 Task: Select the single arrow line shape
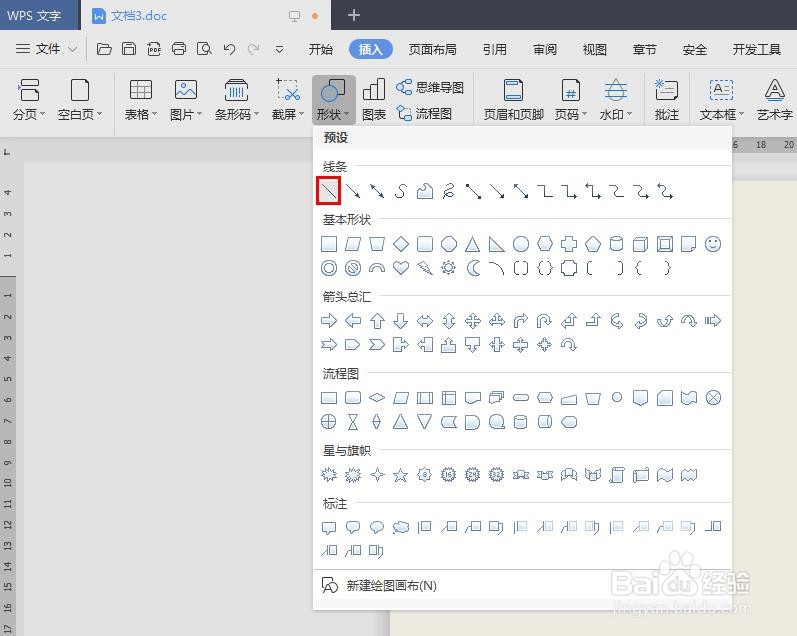[x=353, y=191]
